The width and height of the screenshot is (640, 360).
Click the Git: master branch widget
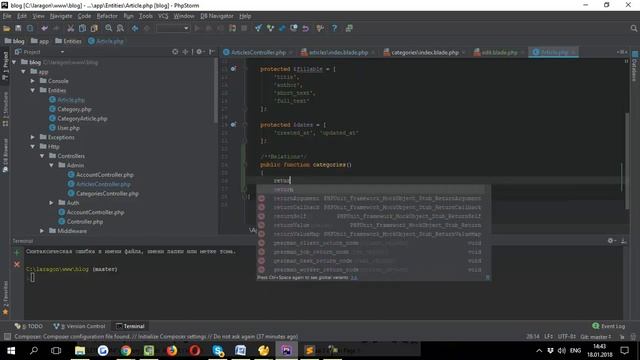tap(596, 337)
